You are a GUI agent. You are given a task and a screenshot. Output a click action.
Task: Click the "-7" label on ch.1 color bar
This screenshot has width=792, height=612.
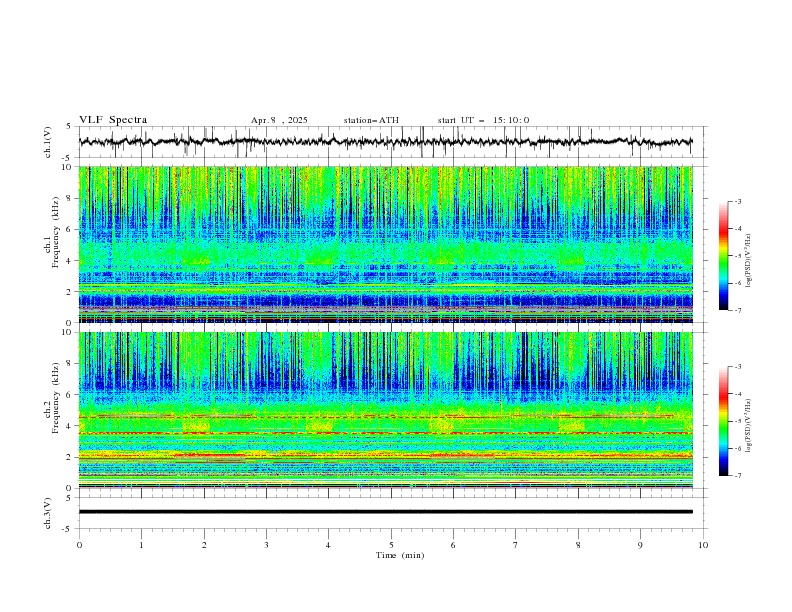coord(738,310)
